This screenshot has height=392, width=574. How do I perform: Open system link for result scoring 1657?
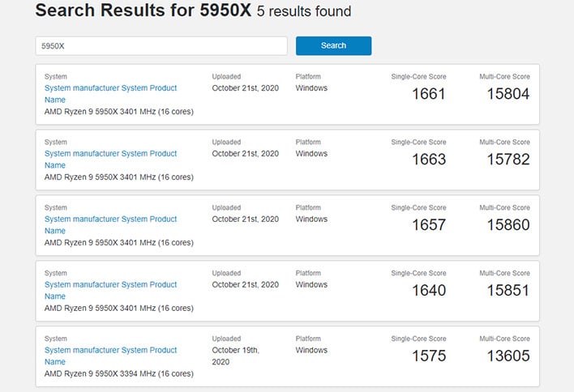pos(110,225)
